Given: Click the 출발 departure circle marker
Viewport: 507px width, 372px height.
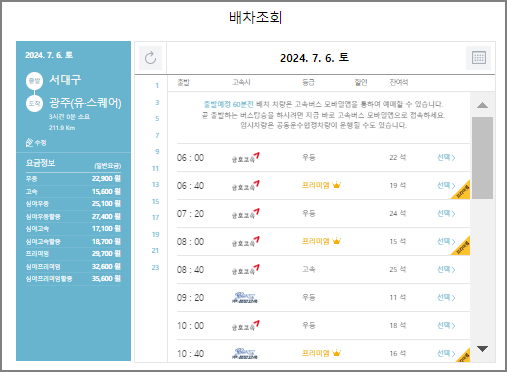Looking at the screenshot, I should (x=34, y=81).
